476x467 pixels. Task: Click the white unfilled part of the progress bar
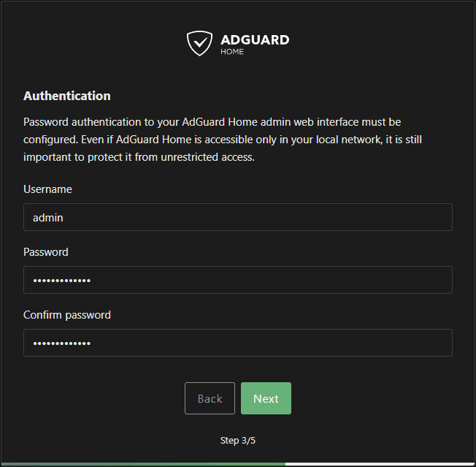(380, 464)
